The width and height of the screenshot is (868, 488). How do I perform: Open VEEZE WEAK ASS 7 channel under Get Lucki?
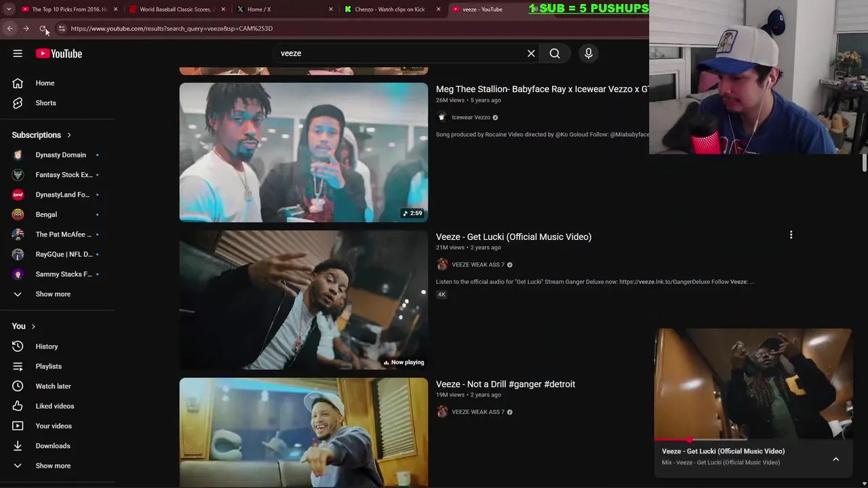coord(478,265)
